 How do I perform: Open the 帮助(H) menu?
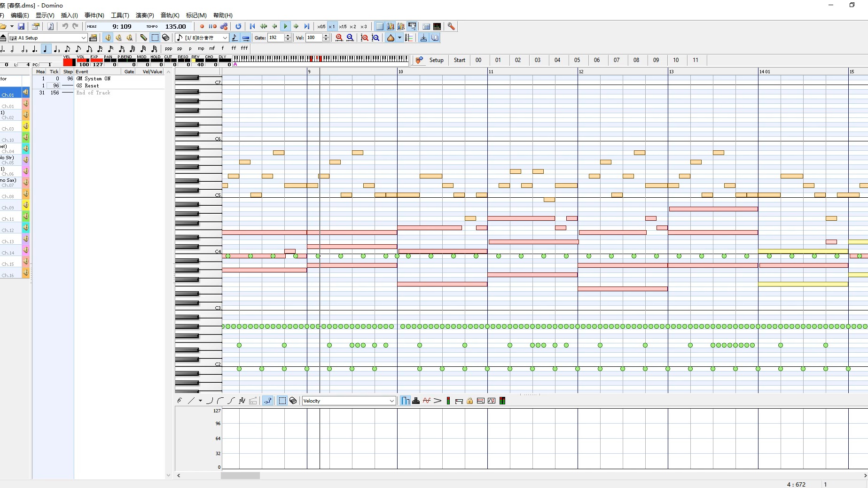[x=223, y=15]
